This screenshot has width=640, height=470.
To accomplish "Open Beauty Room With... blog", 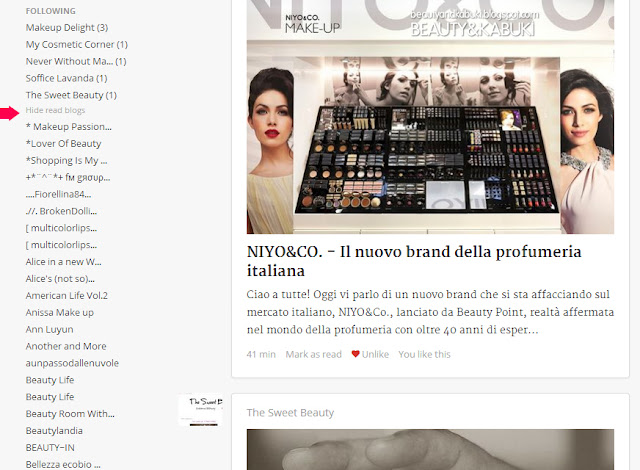I will coord(70,414).
